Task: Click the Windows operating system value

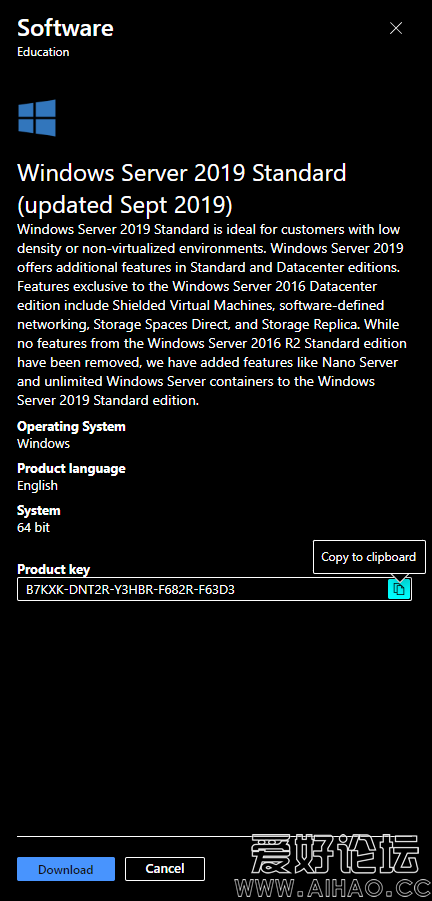Action: 44,444
